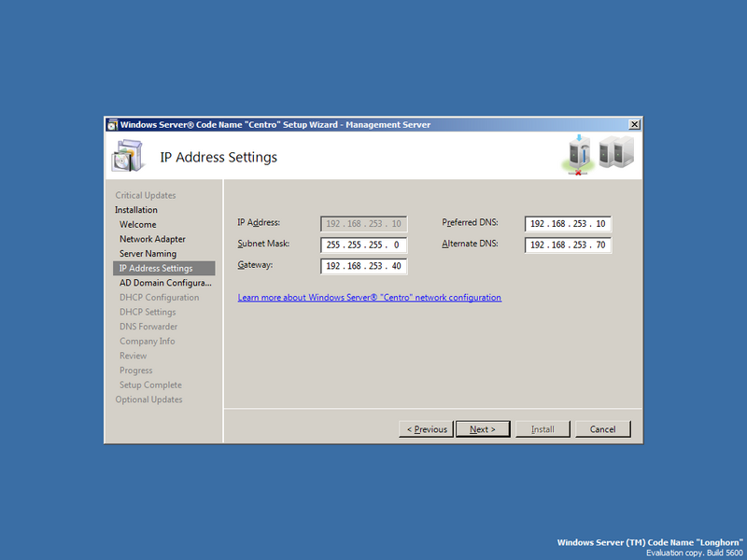Click the Next button

483,428
